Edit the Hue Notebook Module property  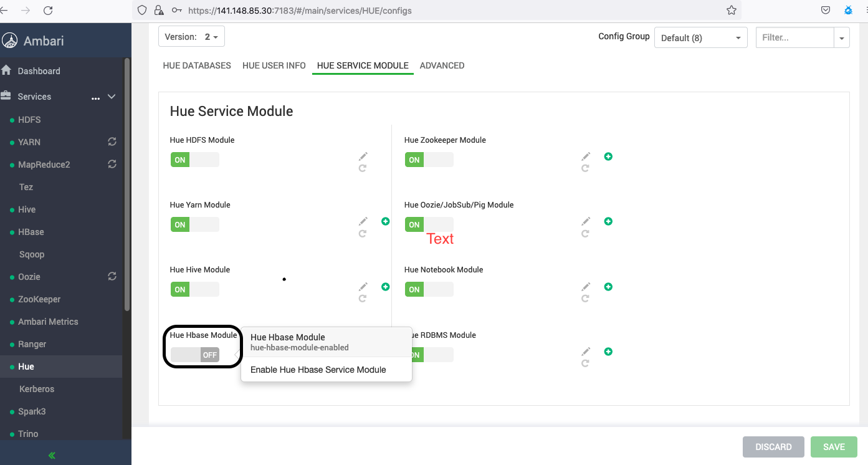pos(585,285)
